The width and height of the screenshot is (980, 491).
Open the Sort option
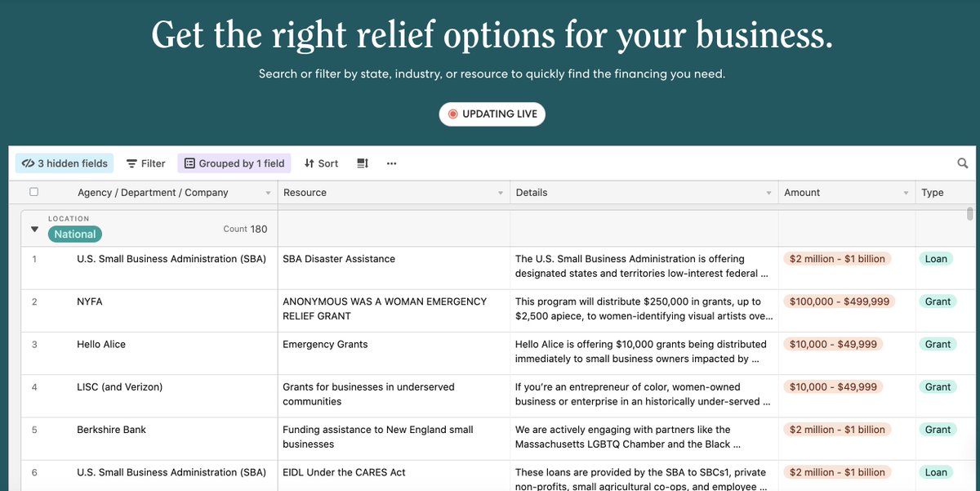(x=321, y=163)
